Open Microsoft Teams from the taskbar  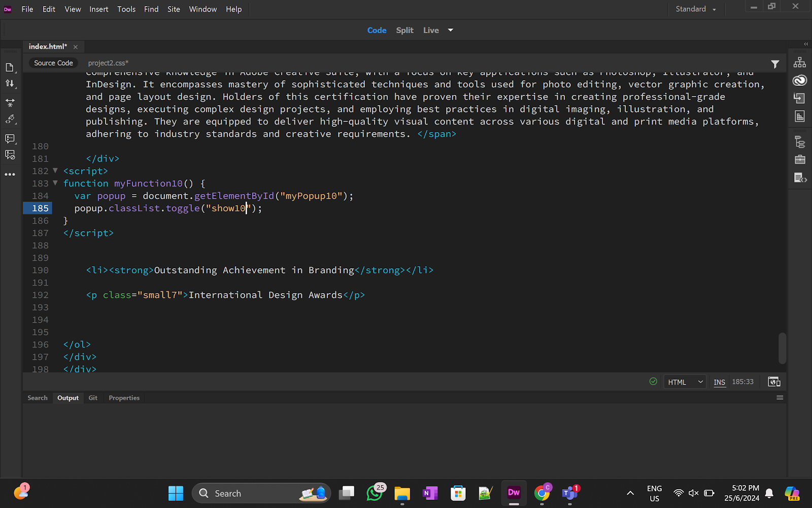pos(570,493)
